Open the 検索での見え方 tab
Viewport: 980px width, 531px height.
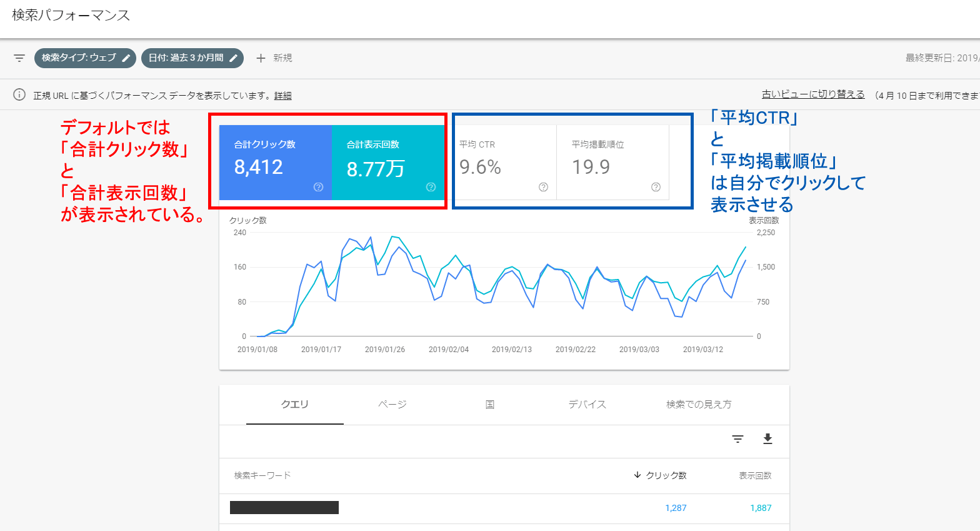[x=698, y=405]
